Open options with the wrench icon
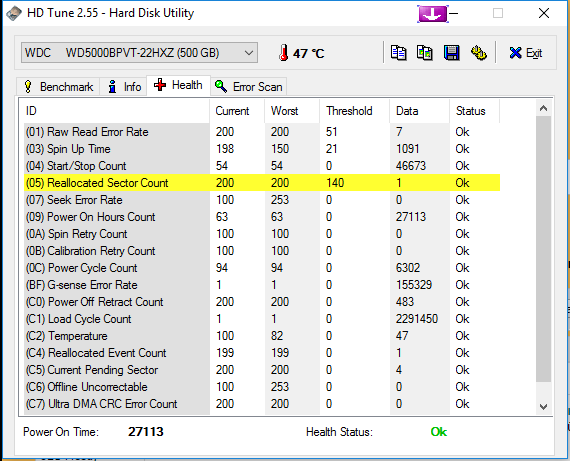The height and width of the screenshot is (461, 570). [479, 53]
